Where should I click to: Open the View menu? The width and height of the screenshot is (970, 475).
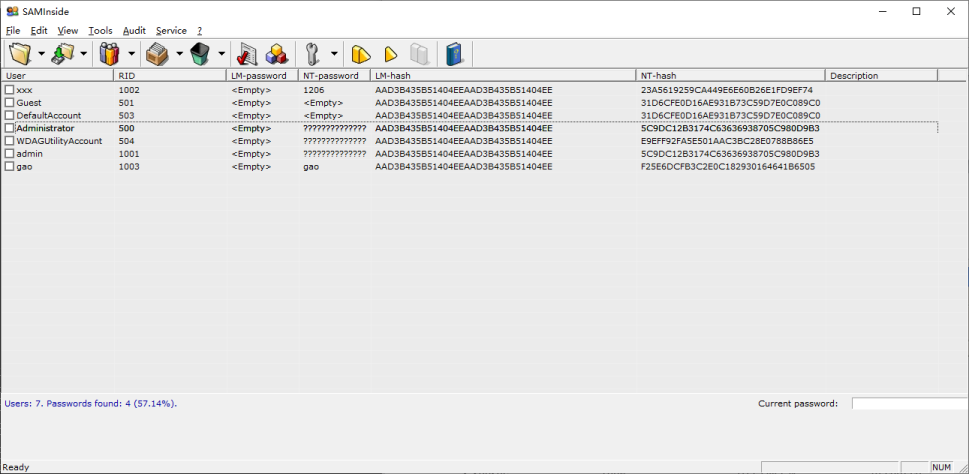pos(67,30)
